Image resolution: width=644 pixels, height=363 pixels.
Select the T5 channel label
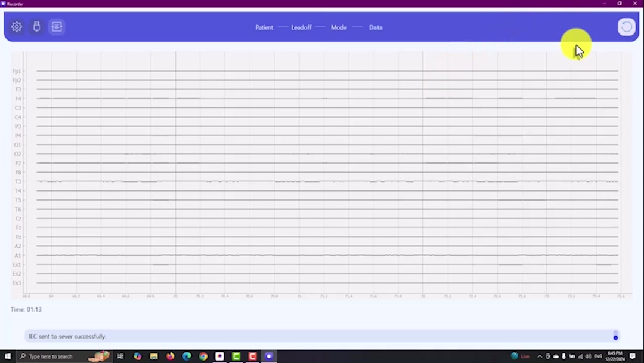click(18, 200)
